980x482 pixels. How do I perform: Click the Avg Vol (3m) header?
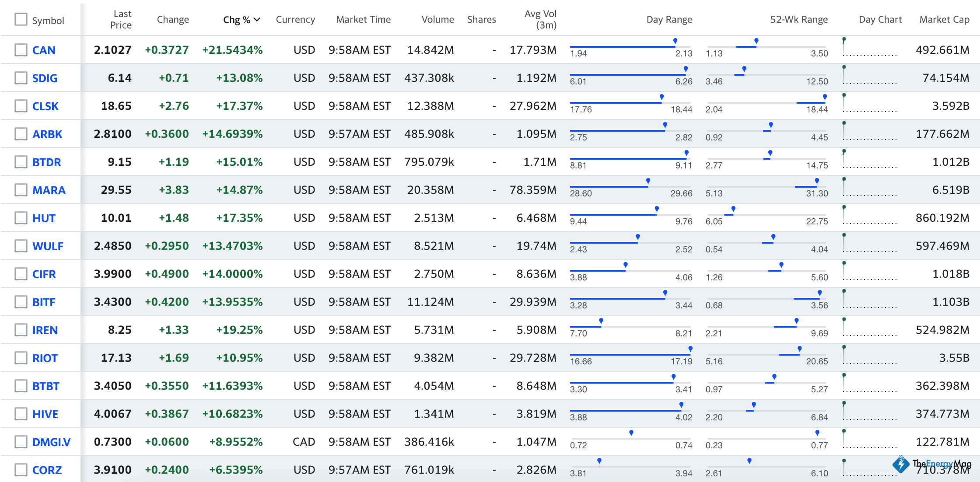541,20
